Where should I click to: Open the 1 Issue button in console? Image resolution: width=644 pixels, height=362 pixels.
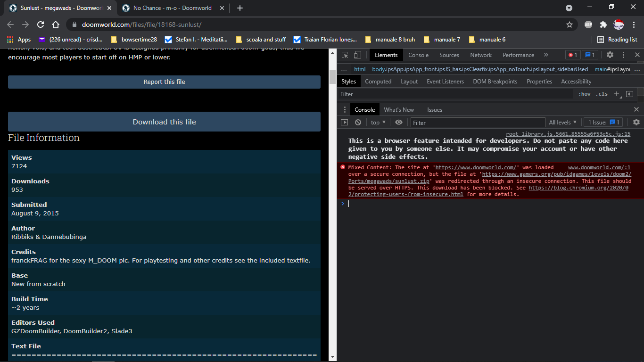click(x=603, y=123)
